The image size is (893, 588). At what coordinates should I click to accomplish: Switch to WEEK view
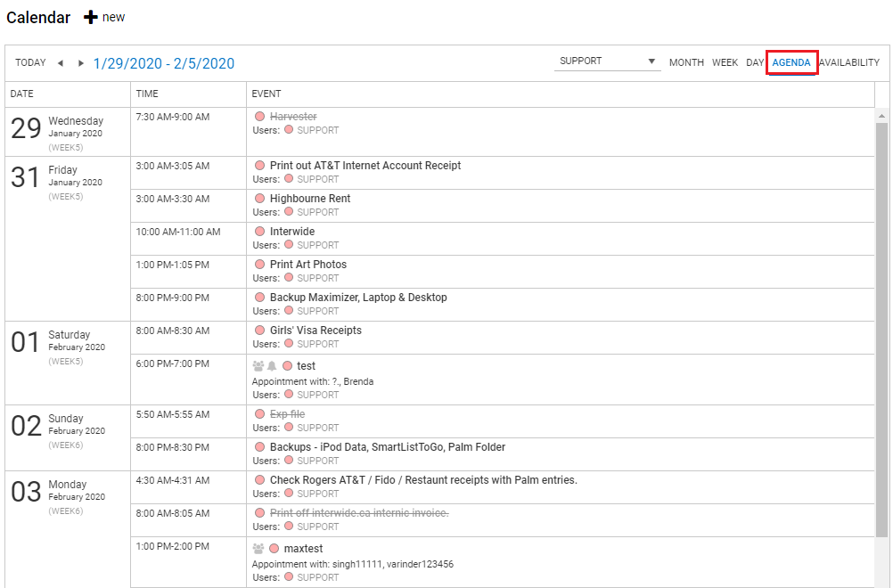725,62
